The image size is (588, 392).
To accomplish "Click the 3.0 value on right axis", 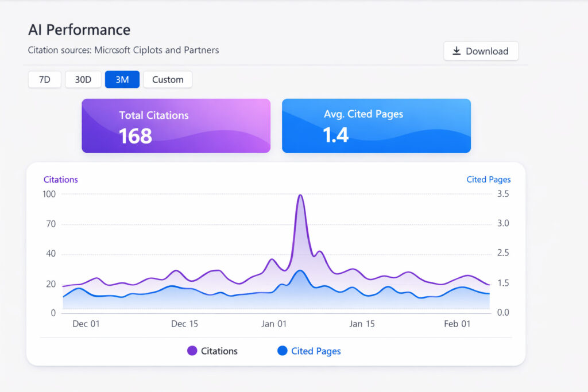I will (503, 223).
